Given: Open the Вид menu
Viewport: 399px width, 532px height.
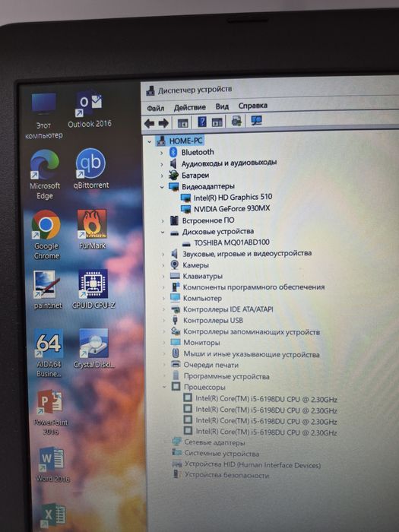Looking at the screenshot, I should 222,106.
